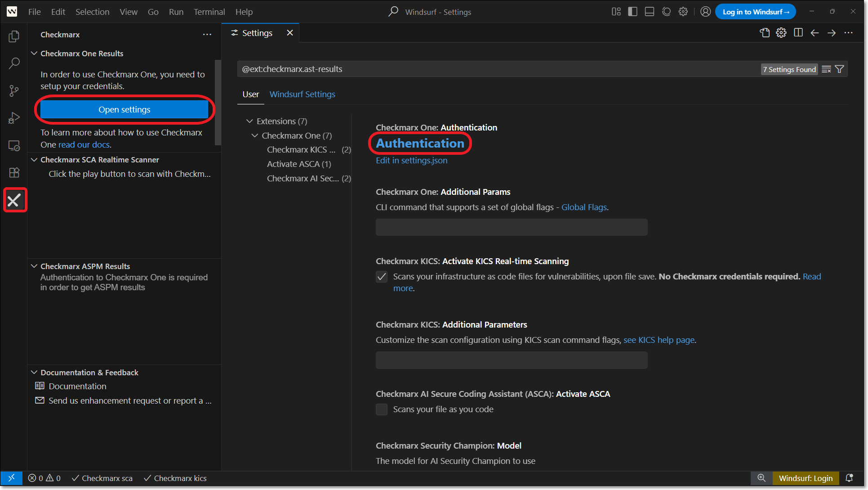Click the Authentication link
This screenshot has width=868, height=490.
(x=420, y=144)
